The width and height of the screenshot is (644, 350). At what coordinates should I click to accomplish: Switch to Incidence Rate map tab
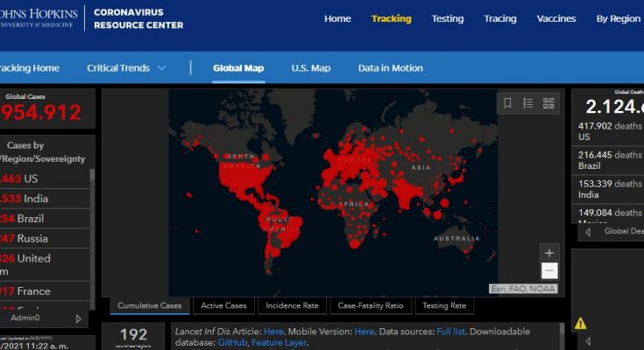[292, 305]
